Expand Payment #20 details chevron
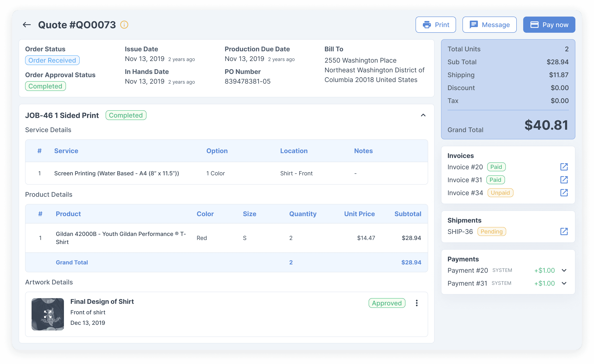Image resolution: width=594 pixels, height=364 pixels. 564,270
